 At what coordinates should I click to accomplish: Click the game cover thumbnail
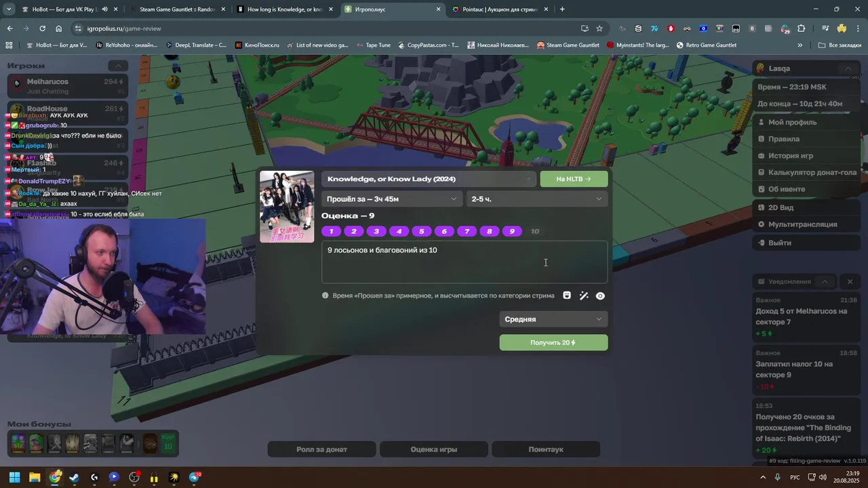coord(287,207)
